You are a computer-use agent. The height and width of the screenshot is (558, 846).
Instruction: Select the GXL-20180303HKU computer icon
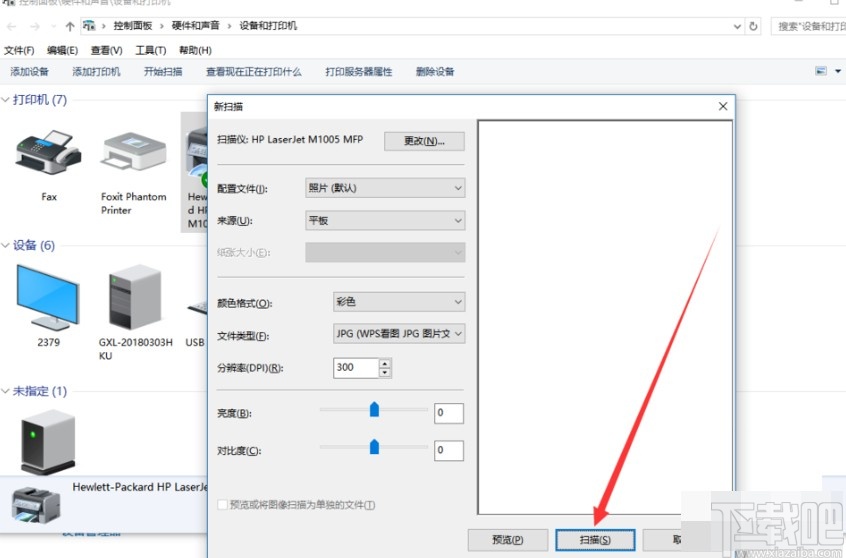(x=135, y=297)
